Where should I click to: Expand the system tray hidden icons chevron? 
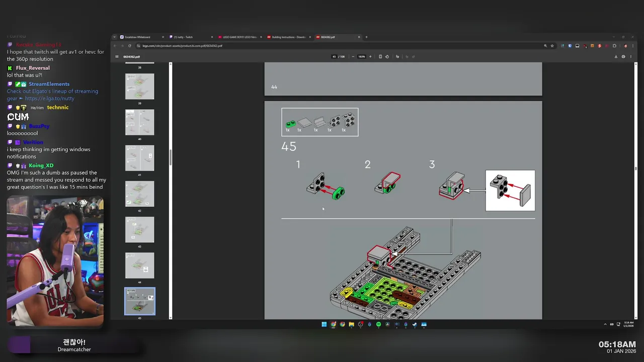[605, 324]
